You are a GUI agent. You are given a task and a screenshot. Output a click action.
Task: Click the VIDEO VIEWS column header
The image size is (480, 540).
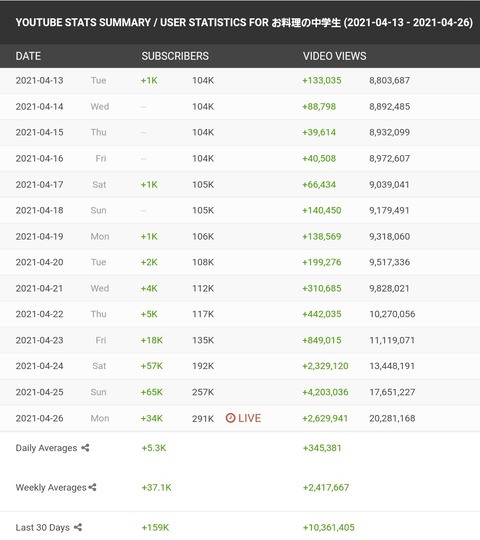pos(334,56)
